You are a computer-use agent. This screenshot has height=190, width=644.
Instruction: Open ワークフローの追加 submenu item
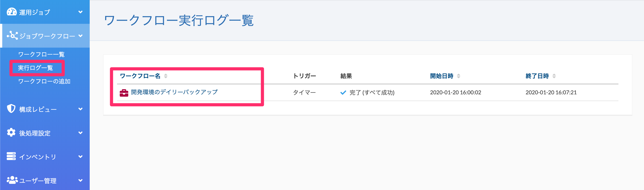(44, 81)
